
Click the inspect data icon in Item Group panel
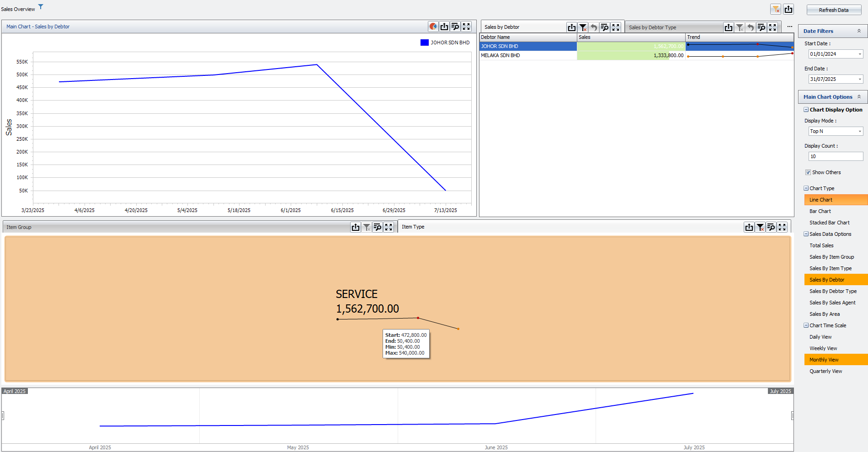[378, 227]
